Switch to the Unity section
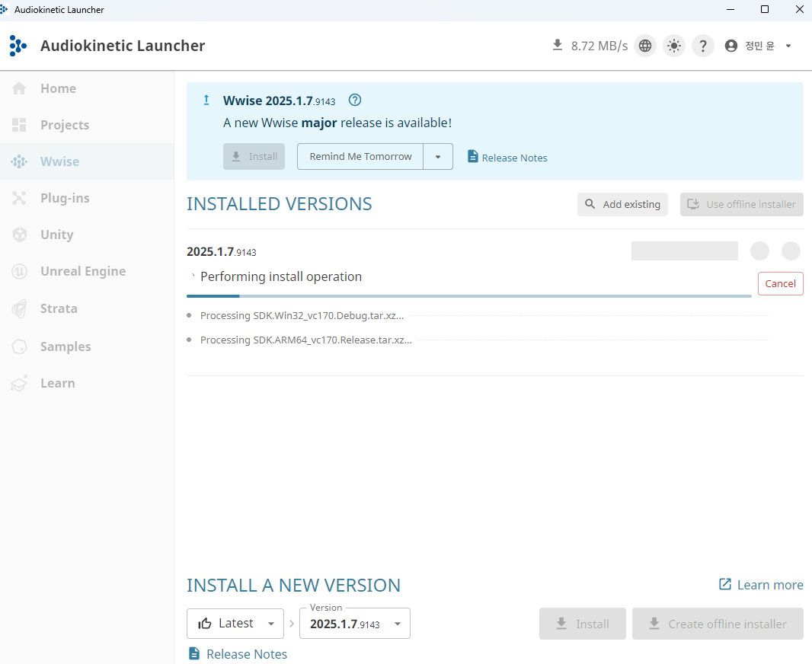The height and width of the screenshot is (664, 812). click(87, 235)
